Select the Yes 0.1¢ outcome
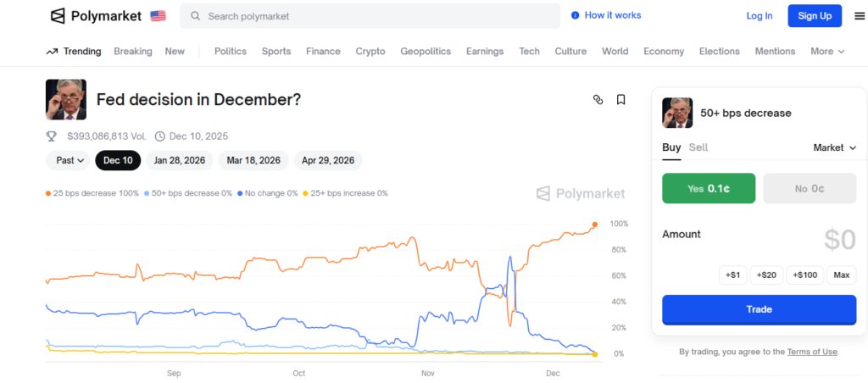The height and width of the screenshot is (383, 868). pyautogui.click(x=708, y=189)
